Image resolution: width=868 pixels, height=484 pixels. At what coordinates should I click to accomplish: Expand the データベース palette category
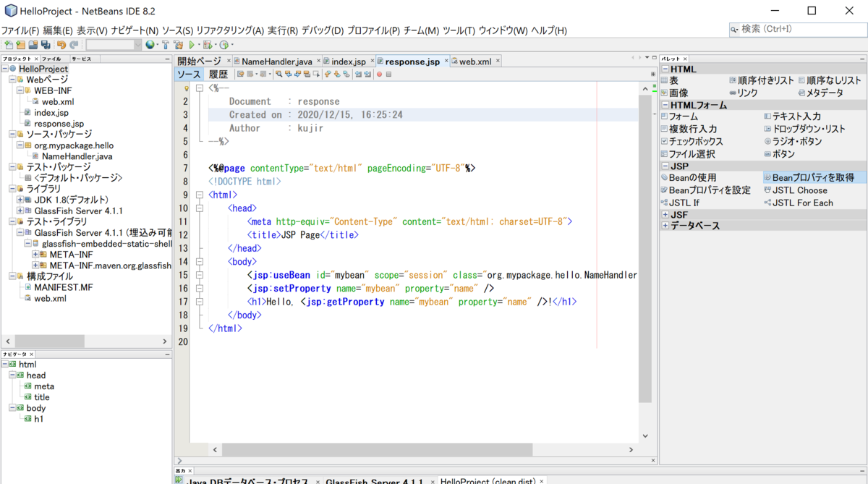coord(665,226)
